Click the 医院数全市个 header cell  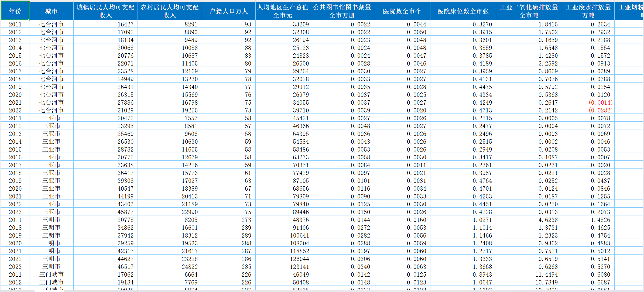click(402, 11)
